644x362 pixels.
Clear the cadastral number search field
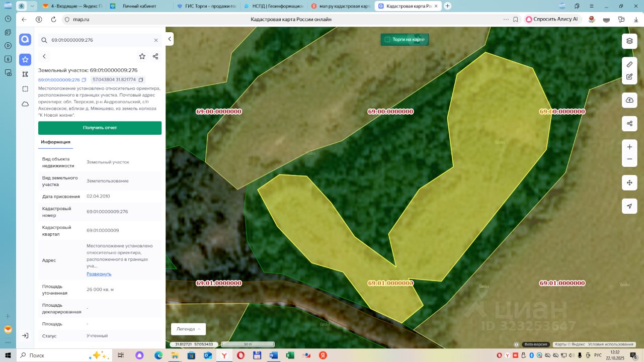[x=156, y=40]
